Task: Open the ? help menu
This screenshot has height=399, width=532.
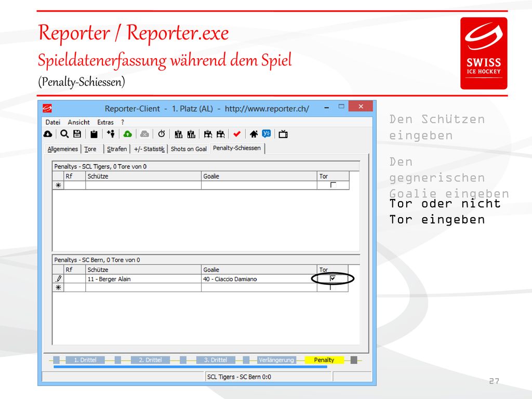Action: (x=123, y=122)
